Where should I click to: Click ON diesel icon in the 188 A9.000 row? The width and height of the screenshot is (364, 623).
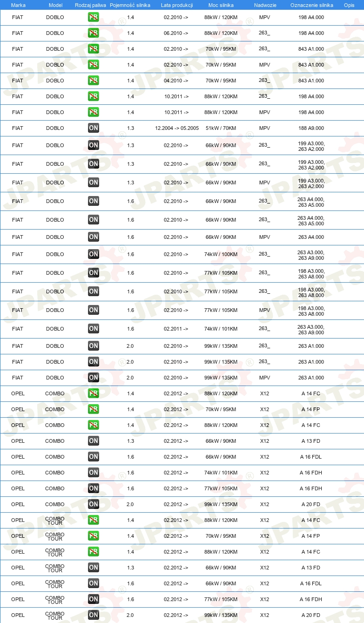(x=94, y=128)
